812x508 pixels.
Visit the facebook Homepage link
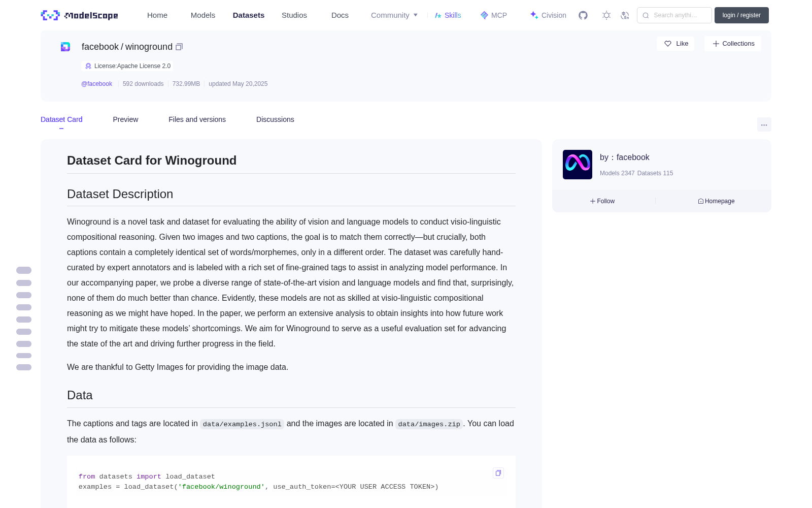tap(716, 201)
